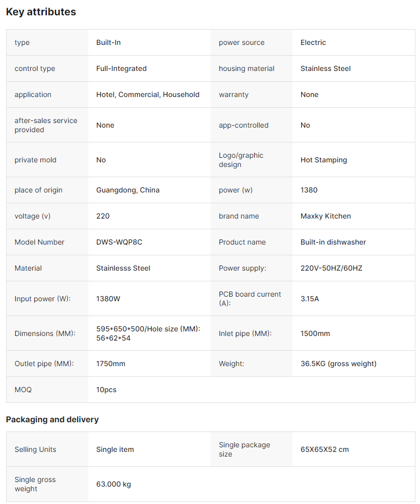Click the Built-in dishwasher product name
Viewport: 420px width, 504px height.
[x=333, y=242]
